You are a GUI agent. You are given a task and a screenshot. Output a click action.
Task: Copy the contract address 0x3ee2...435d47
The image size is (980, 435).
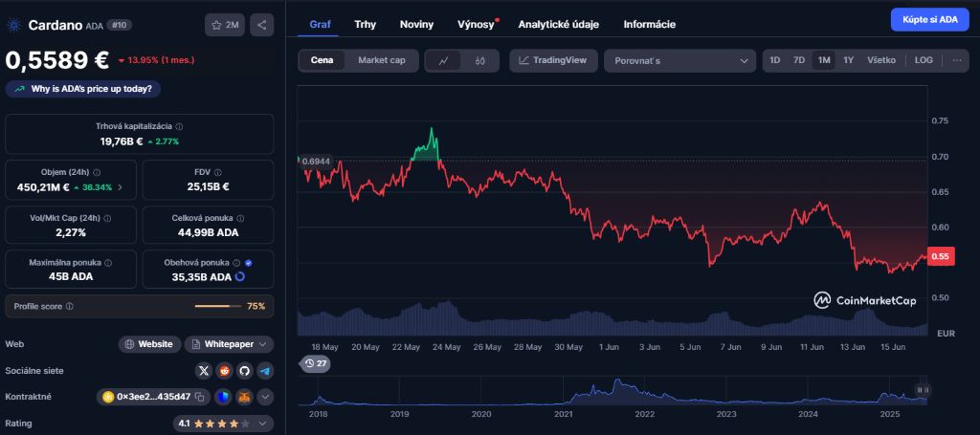(201, 396)
